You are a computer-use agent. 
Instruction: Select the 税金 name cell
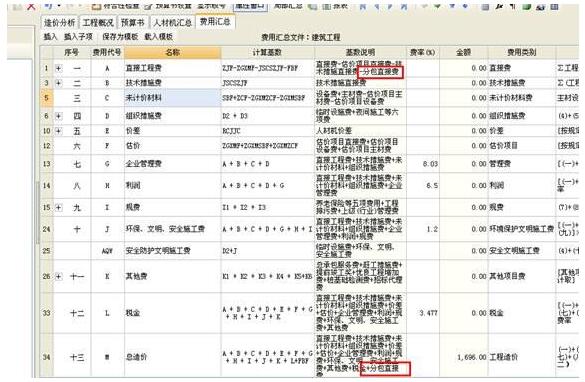tap(172, 313)
